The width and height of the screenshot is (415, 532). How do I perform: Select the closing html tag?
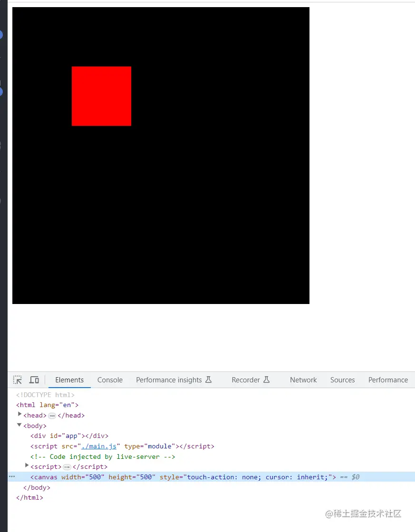tap(29, 498)
